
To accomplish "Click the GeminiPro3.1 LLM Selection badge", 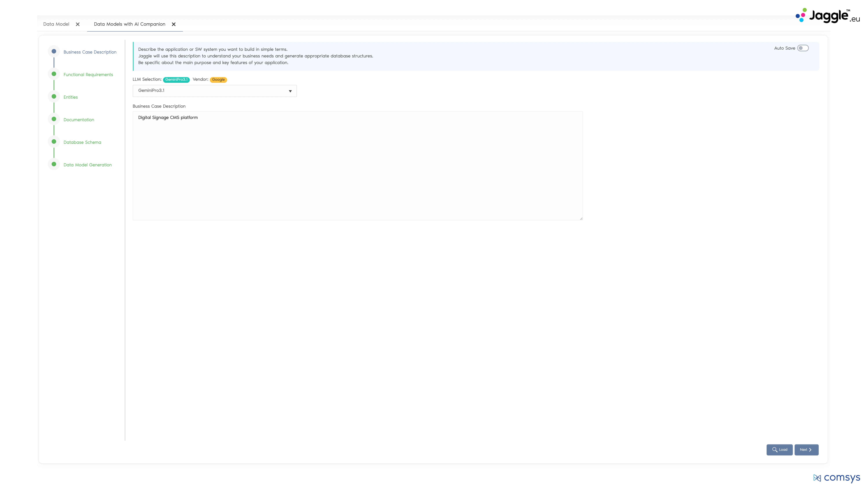I will [x=176, y=80].
